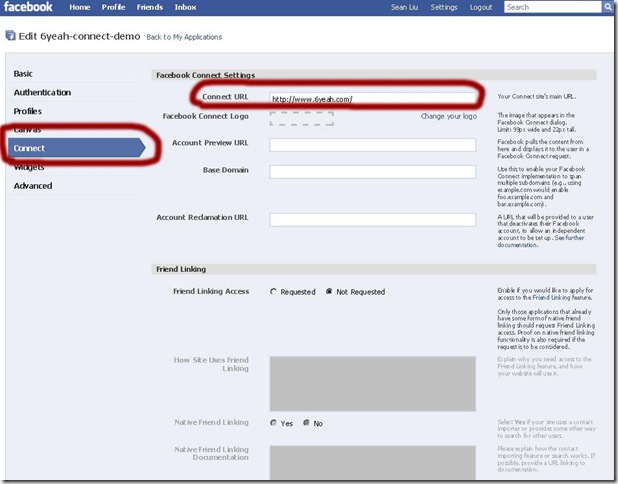The height and width of the screenshot is (484, 618).
Task: Click the Facebook Connect Logo placeholder
Action: click(x=302, y=118)
